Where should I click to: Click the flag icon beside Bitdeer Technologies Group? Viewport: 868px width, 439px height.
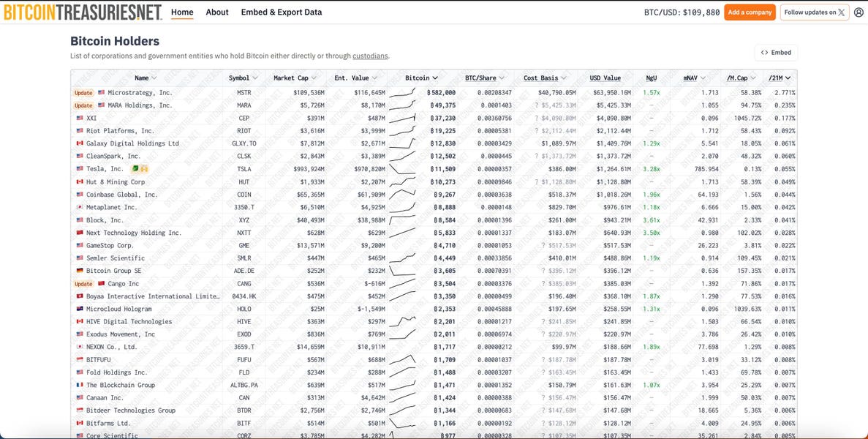[80, 410]
